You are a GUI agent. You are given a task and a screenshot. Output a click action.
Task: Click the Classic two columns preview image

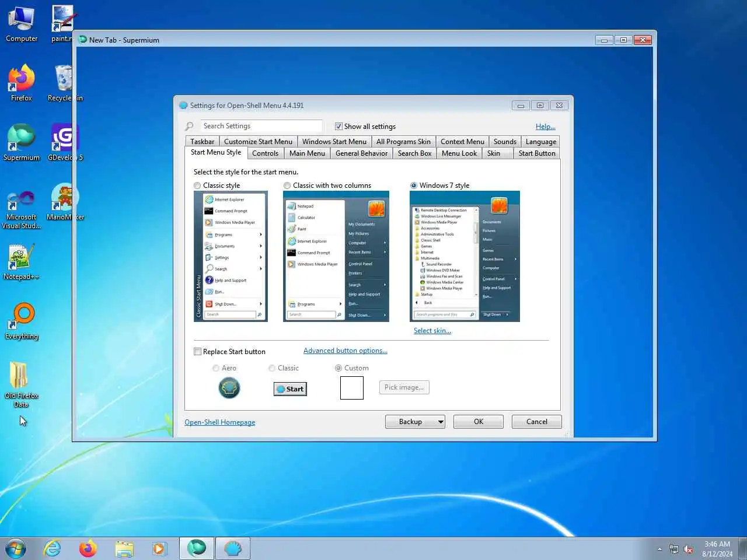click(x=336, y=256)
